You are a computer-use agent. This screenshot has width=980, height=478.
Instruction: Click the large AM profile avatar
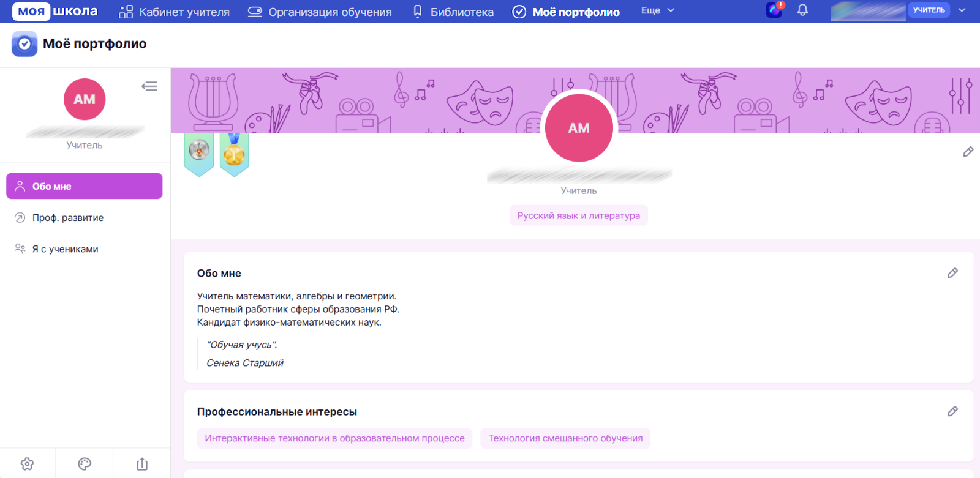579,128
